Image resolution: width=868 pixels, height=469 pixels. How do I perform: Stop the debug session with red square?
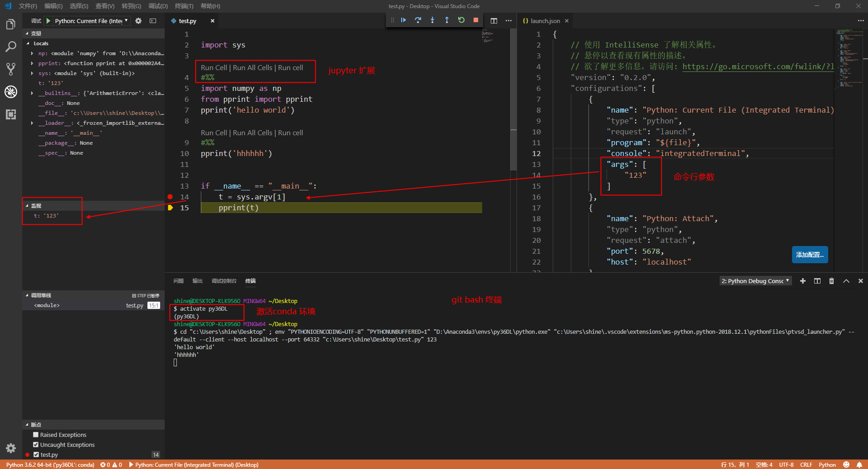pos(475,20)
